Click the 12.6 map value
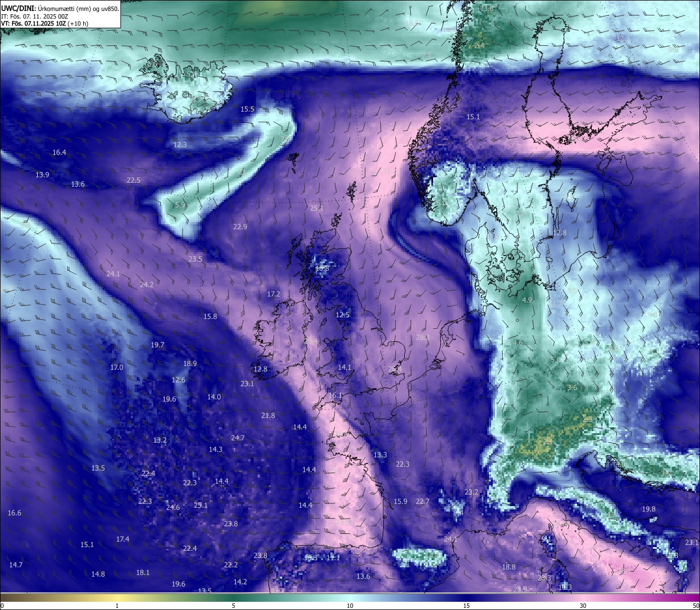 [178, 380]
